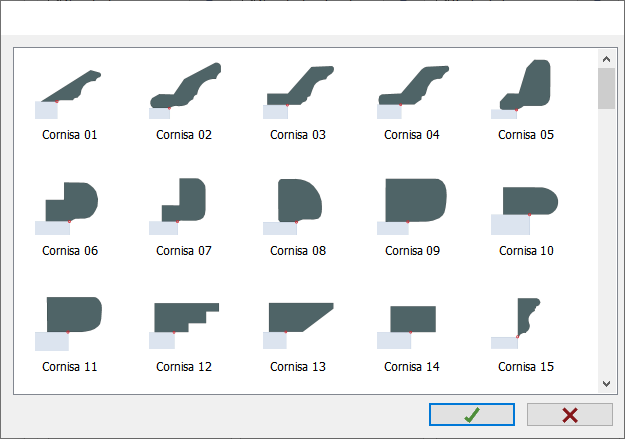The height and width of the screenshot is (439, 625).
Task: Click the 'Cornisa 07' label
Action: 184,251
